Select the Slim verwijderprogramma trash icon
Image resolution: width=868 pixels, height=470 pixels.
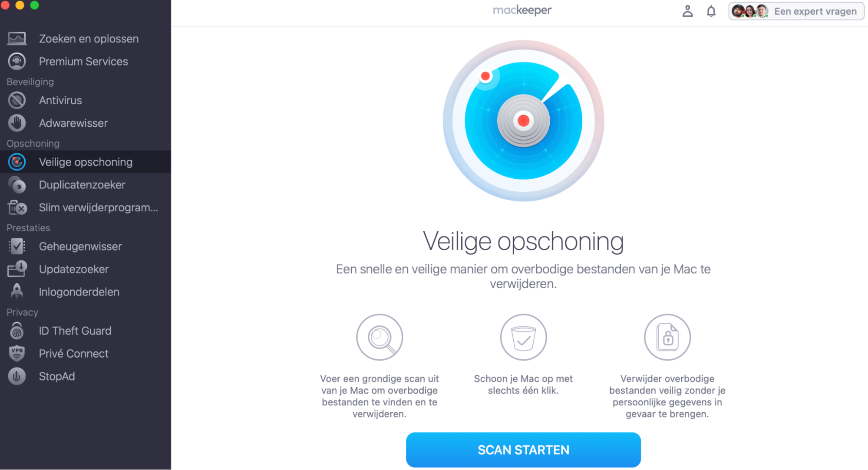tap(17, 207)
